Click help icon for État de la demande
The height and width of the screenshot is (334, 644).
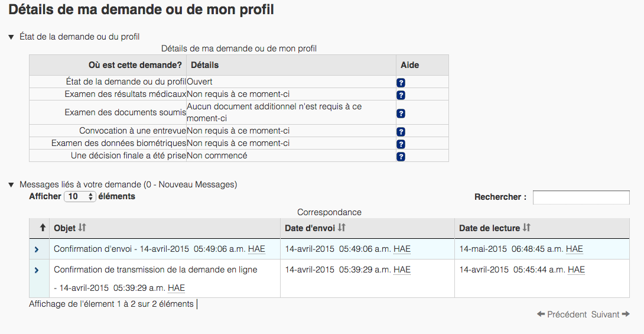point(401,83)
